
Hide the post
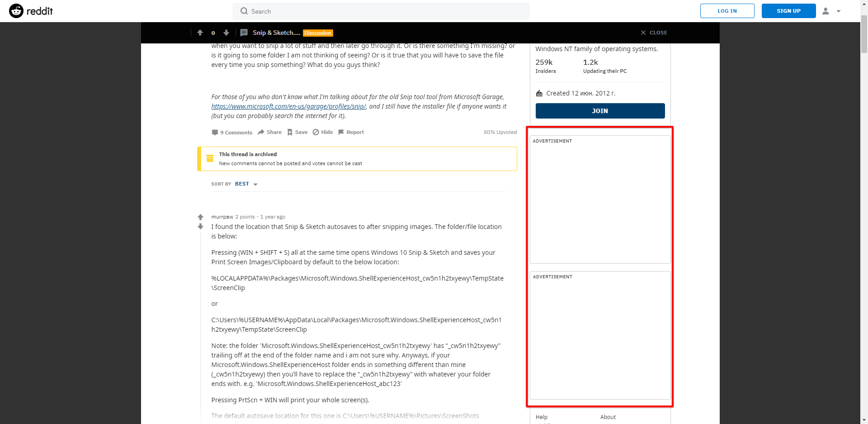click(x=323, y=132)
